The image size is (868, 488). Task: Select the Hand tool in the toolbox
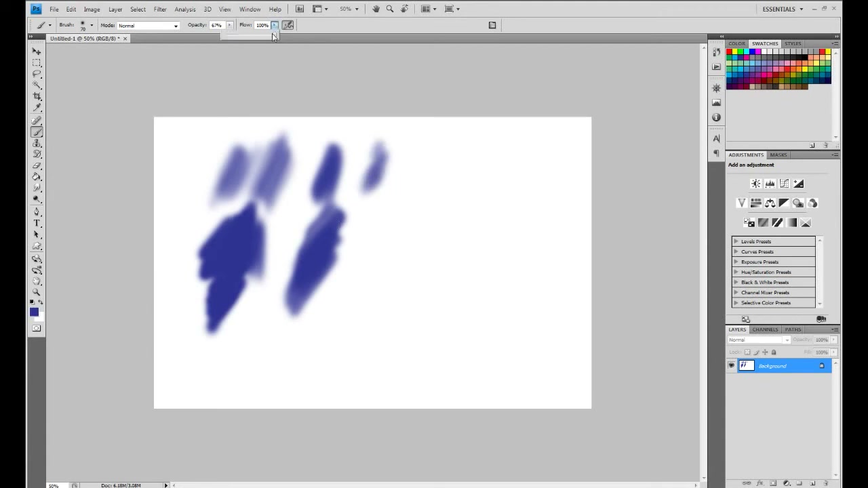pyautogui.click(x=37, y=282)
